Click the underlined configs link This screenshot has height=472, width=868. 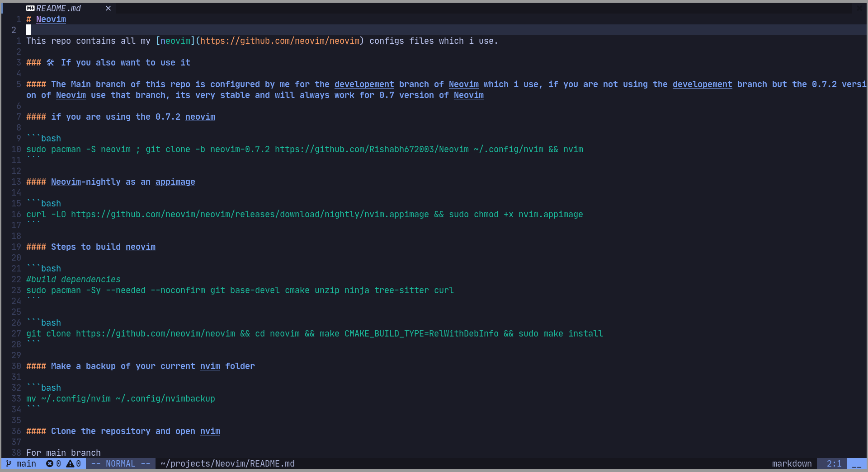point(387,41)
